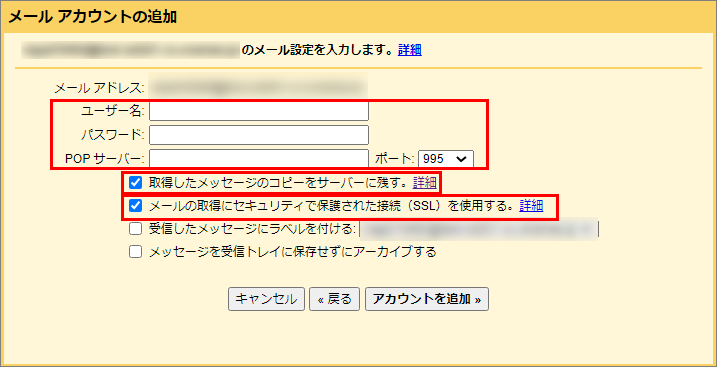Click the パスワード input field
Image resolution: width=717 pixels, height=367 pixels.
(x=259, y=135)
